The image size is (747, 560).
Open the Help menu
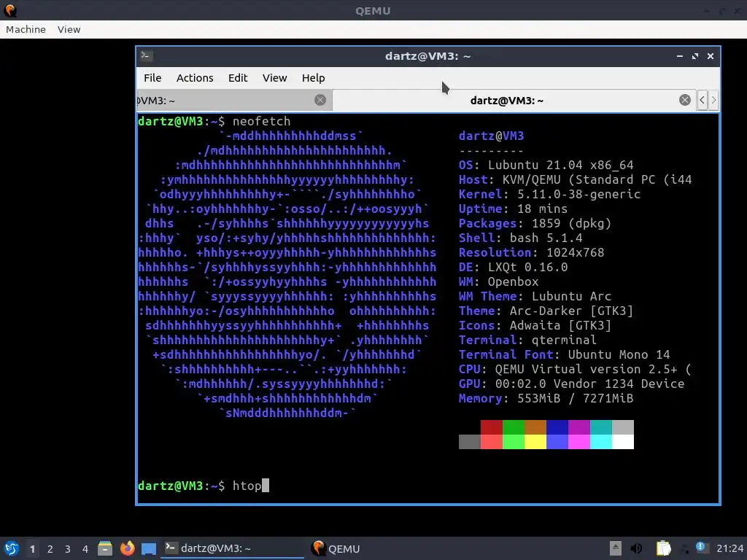click(313, 77)
